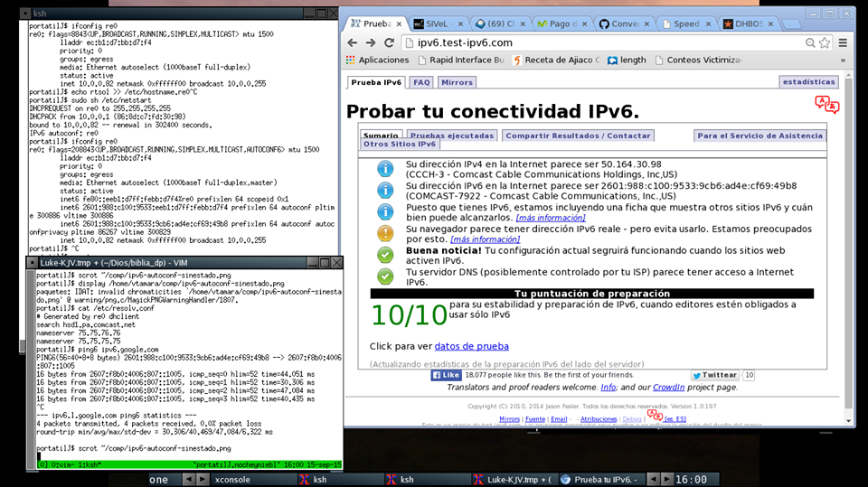Reload the ipv6 test page

coord(389,42)
